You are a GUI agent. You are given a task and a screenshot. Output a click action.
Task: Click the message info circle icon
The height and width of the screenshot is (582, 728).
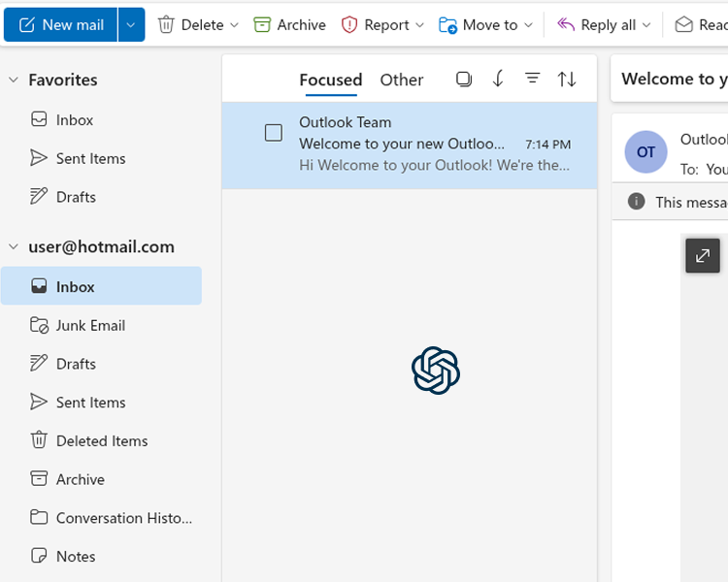pos(637,202)
